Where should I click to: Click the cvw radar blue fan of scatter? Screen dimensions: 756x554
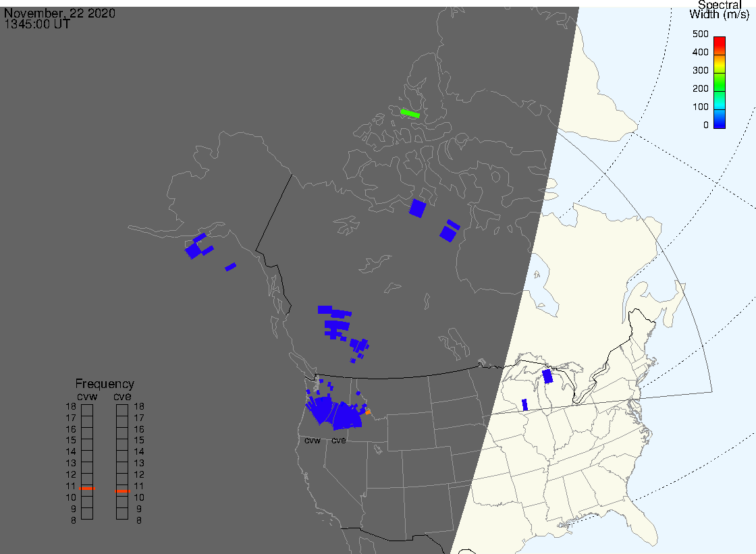pos(321,410)
